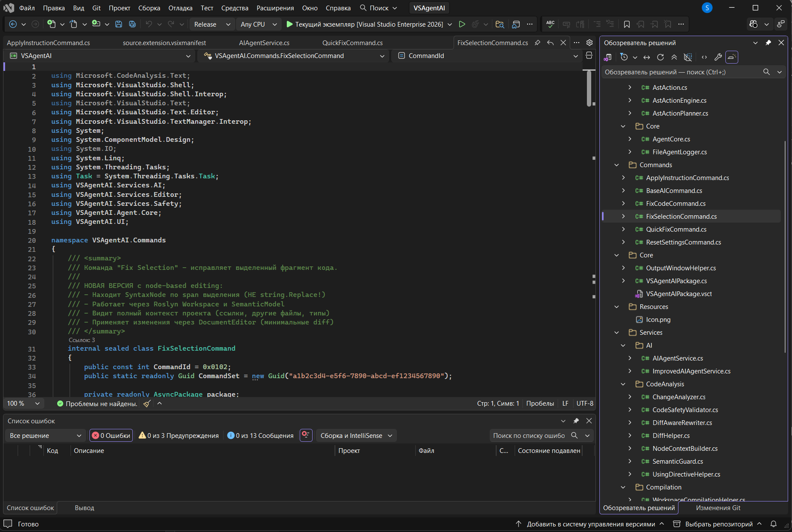Screen dimensions: 792x532
Task: Click the Navigate Backward arrow icon
Action: pyautogui.click(x=13, y=24)
